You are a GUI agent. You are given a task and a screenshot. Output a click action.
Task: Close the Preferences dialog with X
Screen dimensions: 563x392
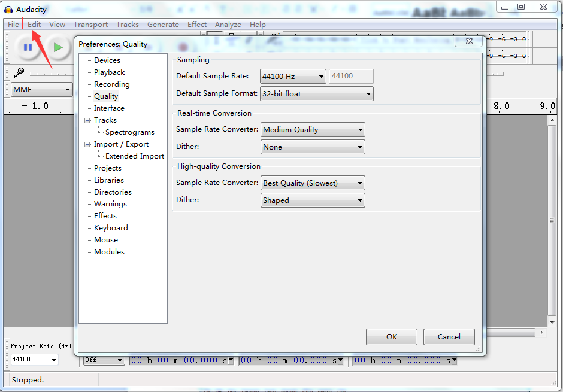pos(468,41)
